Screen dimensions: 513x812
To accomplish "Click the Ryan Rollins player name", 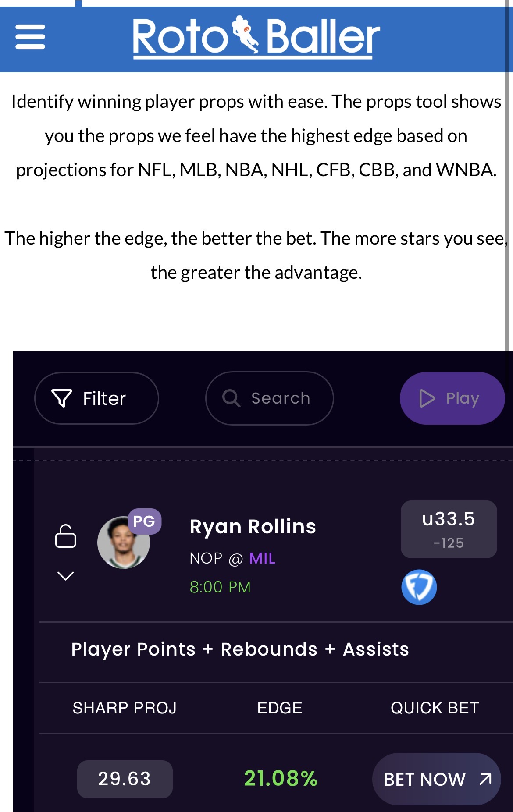I will (x=253, y=526).
